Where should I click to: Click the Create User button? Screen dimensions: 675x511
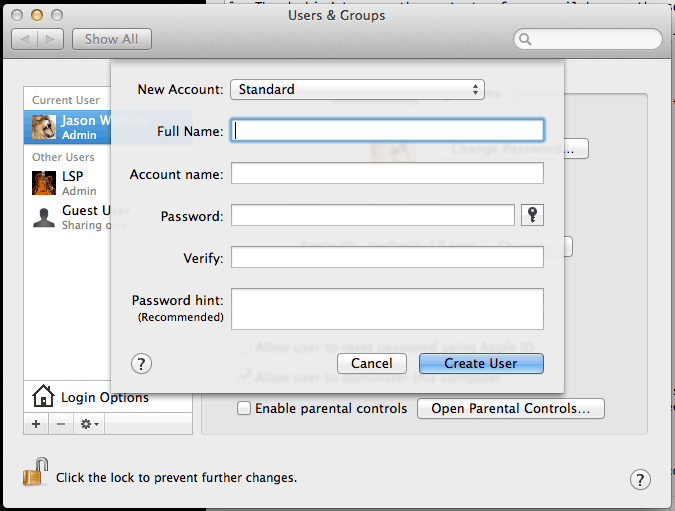pyautogui.click(x=481, y=363)
